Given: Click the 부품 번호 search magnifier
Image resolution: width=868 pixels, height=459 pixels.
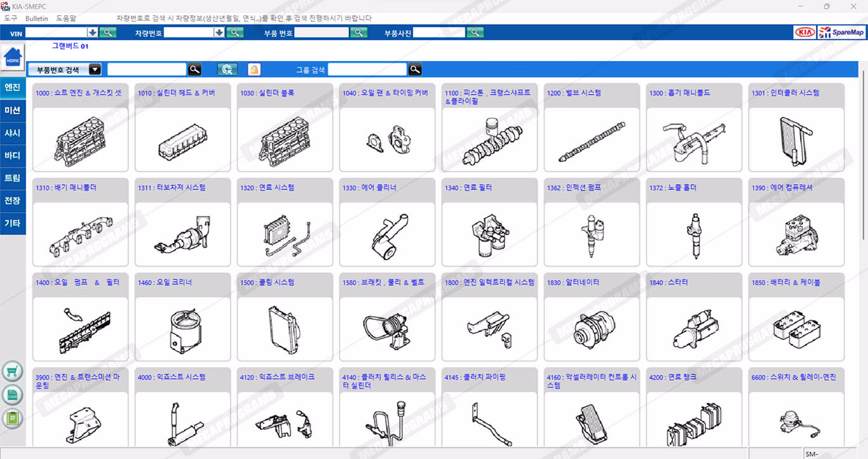Looking at the screenshot, I should [x=359, y=32].
